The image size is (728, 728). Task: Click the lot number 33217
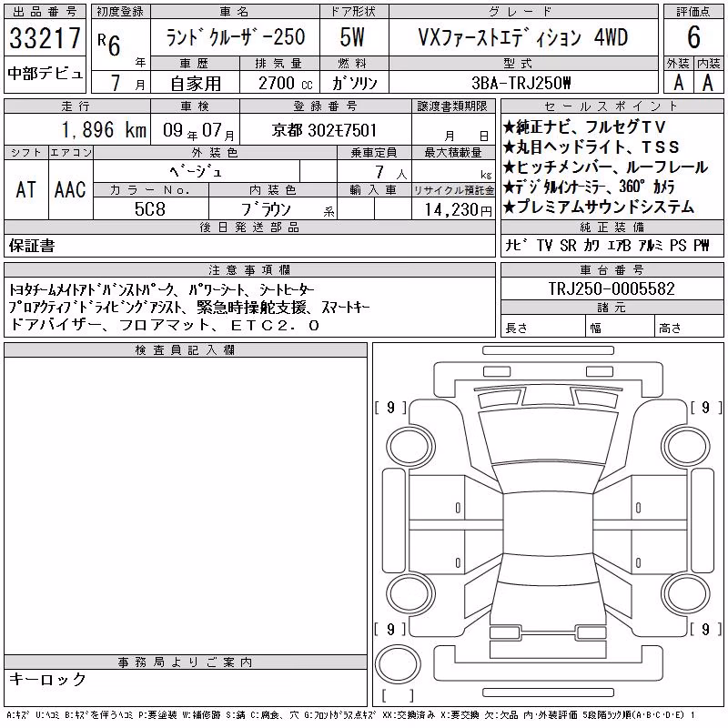click(45, 38)
